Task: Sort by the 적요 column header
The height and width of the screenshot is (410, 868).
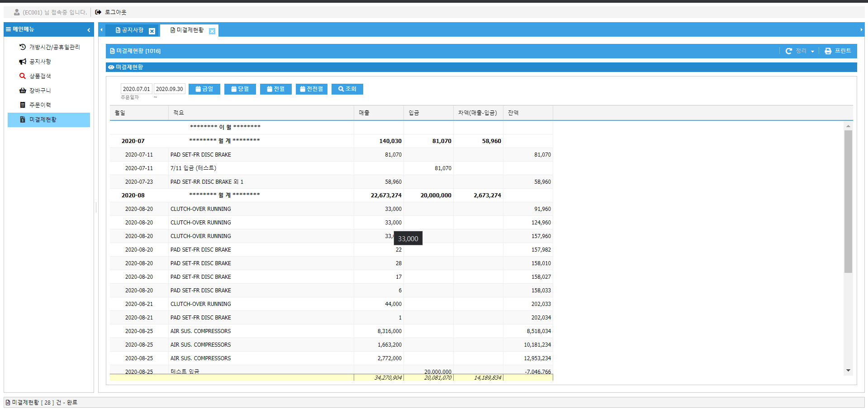Action: [x=261, y=113]
